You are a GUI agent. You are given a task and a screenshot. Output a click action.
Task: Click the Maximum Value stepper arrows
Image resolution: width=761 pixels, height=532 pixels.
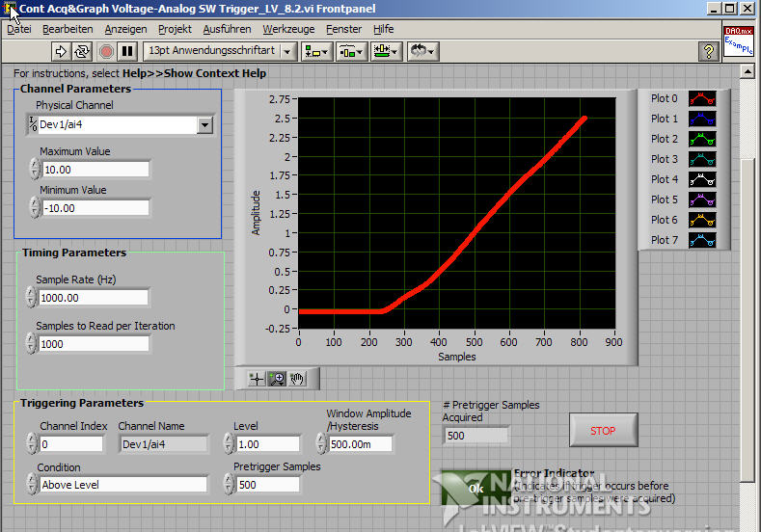[x=35, y=170]
